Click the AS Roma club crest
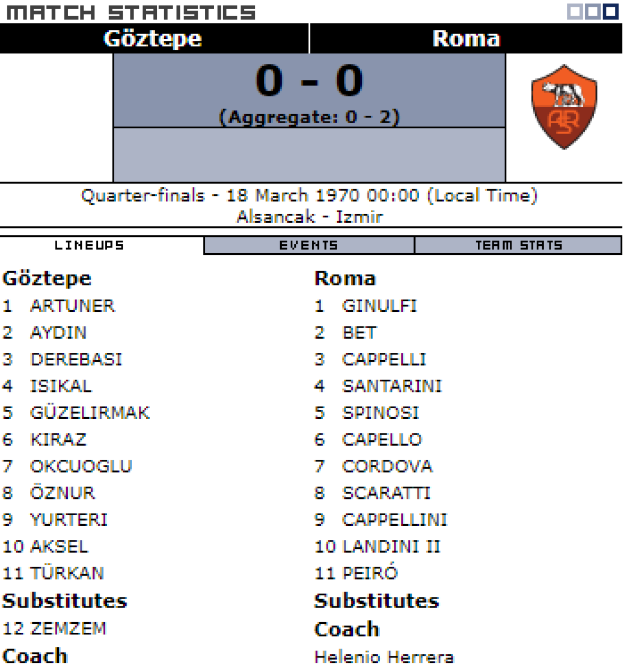This screenshot has width=633, height=672. pos(564,107)
